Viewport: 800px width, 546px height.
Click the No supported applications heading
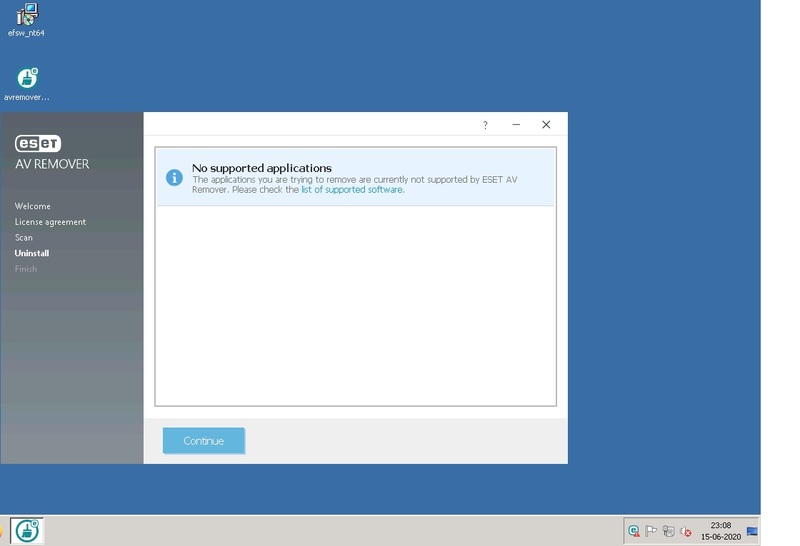tap(262, 168)
